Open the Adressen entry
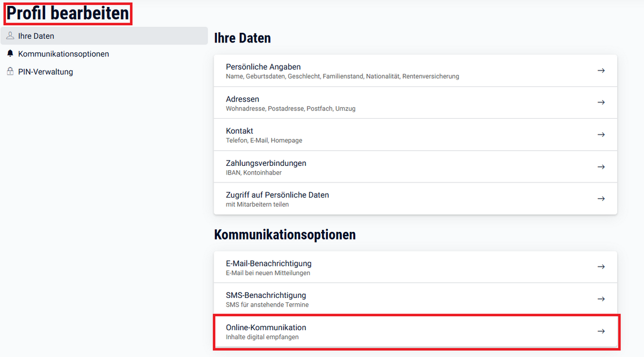The image size is (644, 357). click(243, 99)
